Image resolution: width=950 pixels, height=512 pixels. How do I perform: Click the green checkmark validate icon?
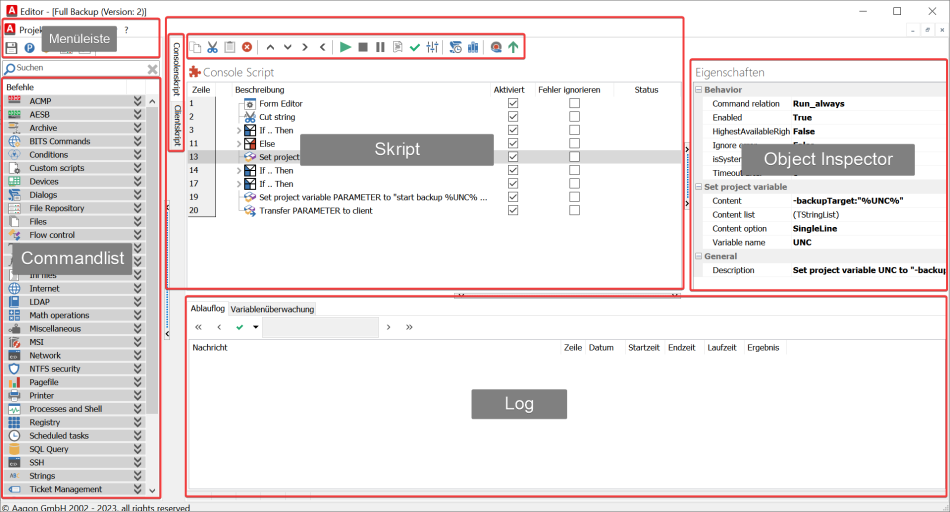(x=415, y=47)
